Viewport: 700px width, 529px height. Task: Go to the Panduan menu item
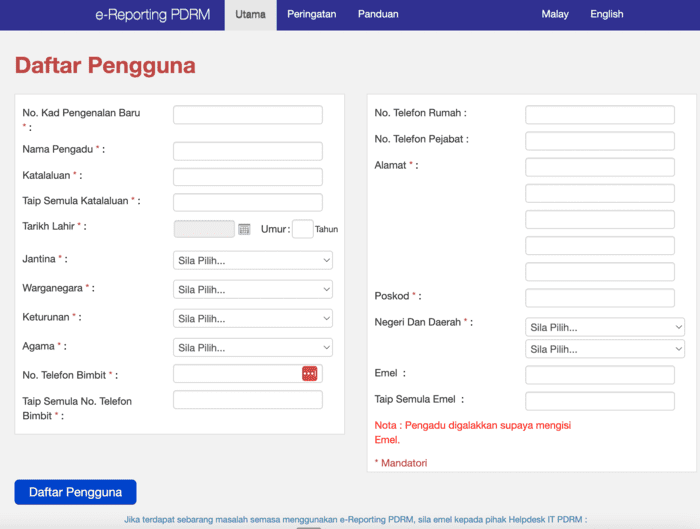378,14
